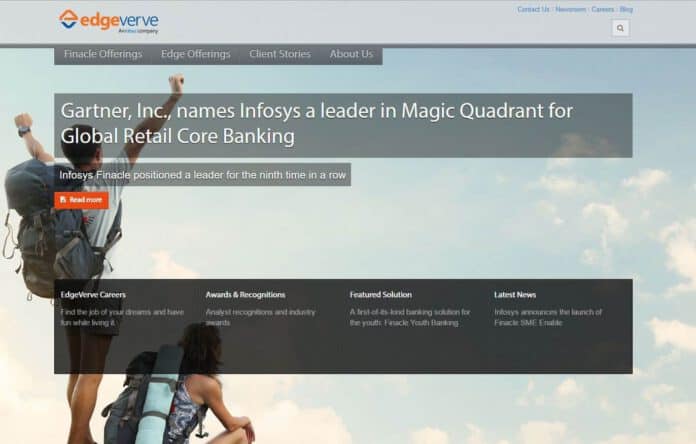
Task: Open Latest News section heading
Action: point(515,295)
